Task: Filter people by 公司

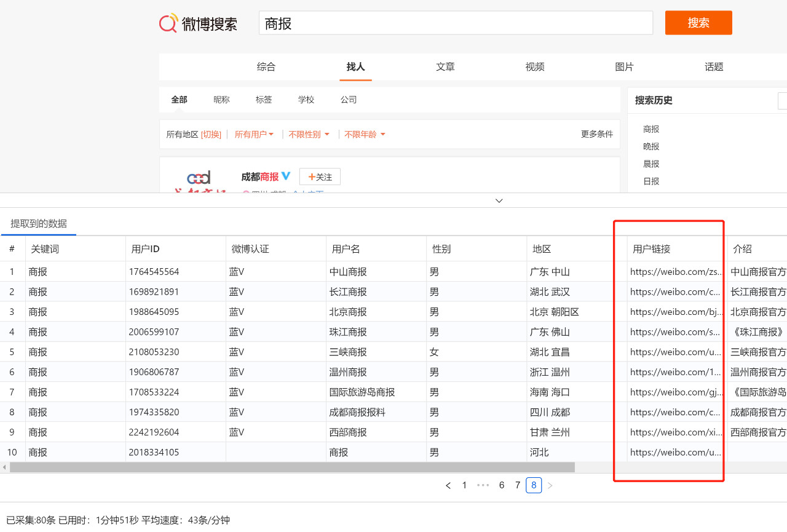Action: tap(349, 100)
